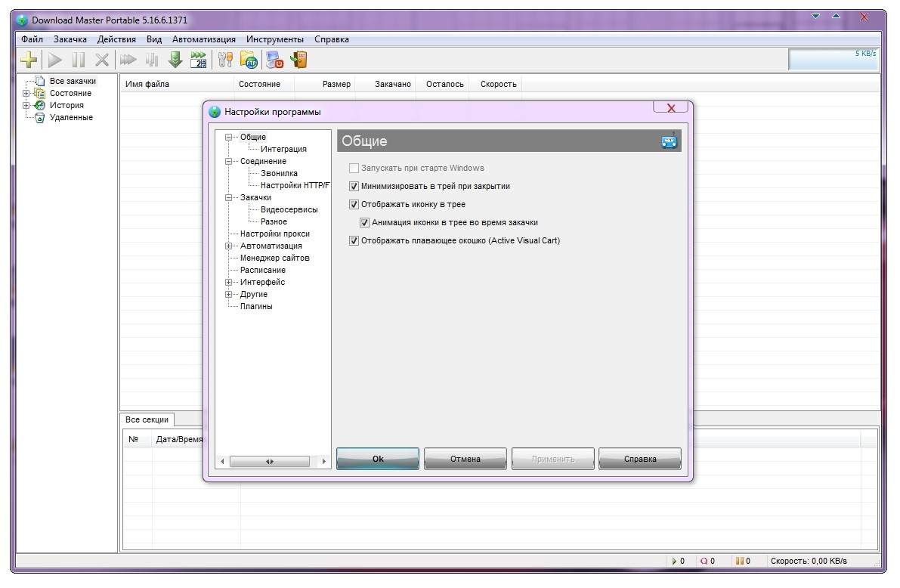Click the Применить button
Image resolution: width=900 pixels, height=588 pixels.
point(552,459)
